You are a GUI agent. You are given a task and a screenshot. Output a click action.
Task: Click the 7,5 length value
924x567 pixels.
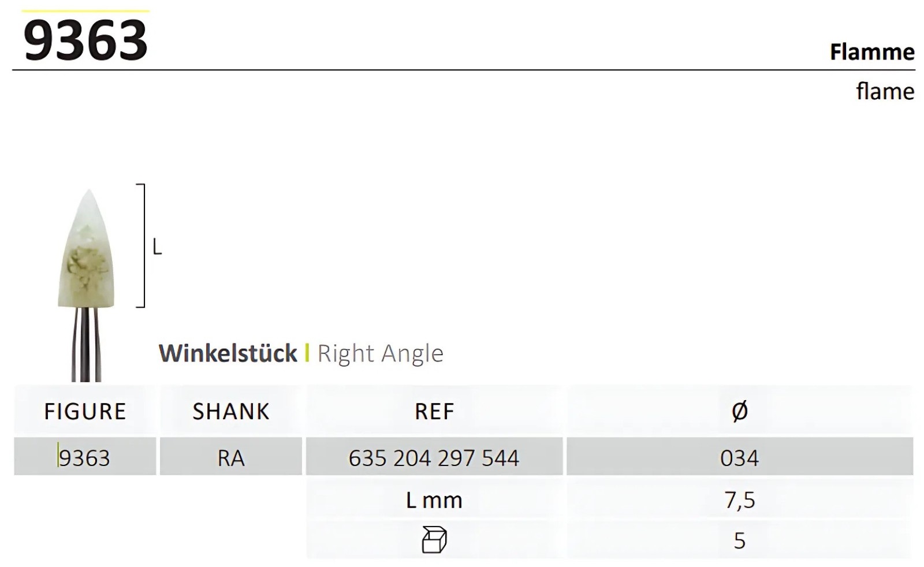coord(739,500)
